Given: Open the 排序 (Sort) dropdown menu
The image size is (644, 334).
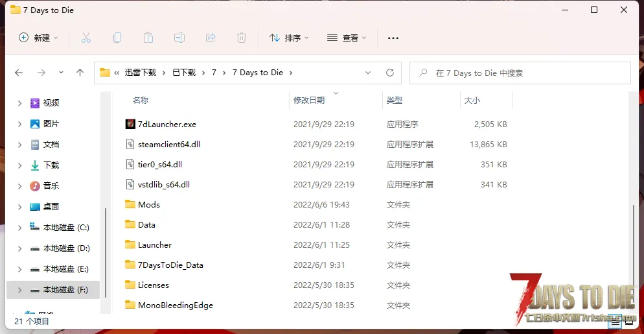Looking at the screenshot, I should 289,38.
